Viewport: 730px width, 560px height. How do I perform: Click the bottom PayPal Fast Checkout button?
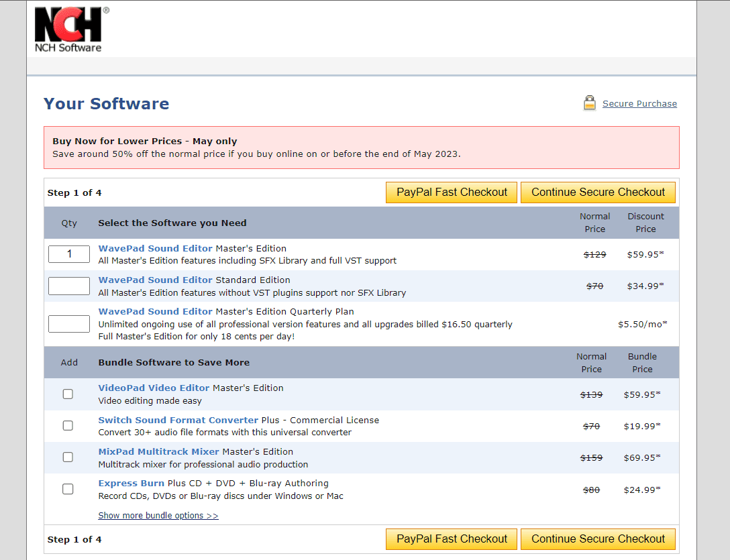pos(452,539)
